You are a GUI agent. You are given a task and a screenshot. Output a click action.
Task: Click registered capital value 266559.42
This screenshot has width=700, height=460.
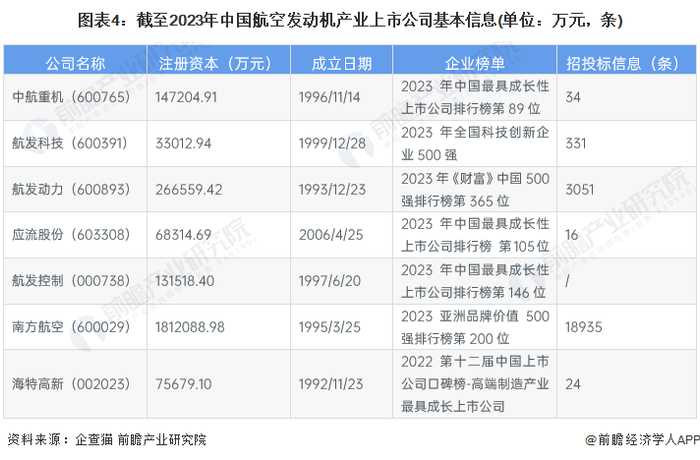(188, 189)
